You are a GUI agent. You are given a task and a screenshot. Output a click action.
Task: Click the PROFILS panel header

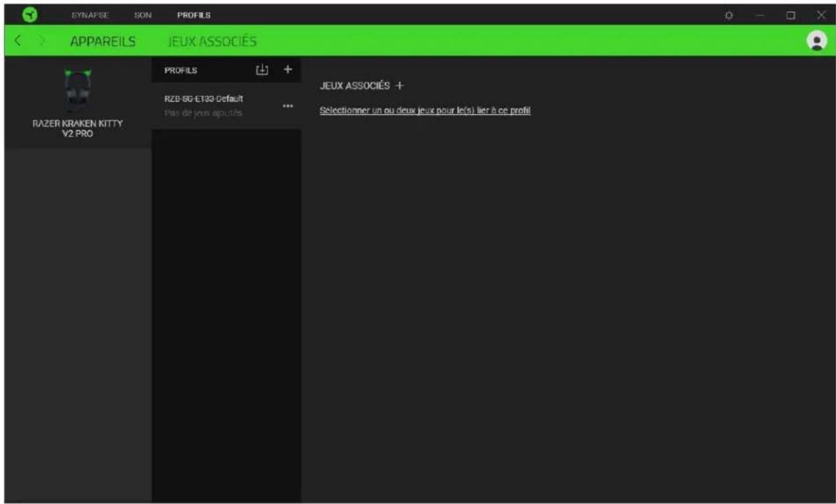pyautogui.click(x=181, y=70)
